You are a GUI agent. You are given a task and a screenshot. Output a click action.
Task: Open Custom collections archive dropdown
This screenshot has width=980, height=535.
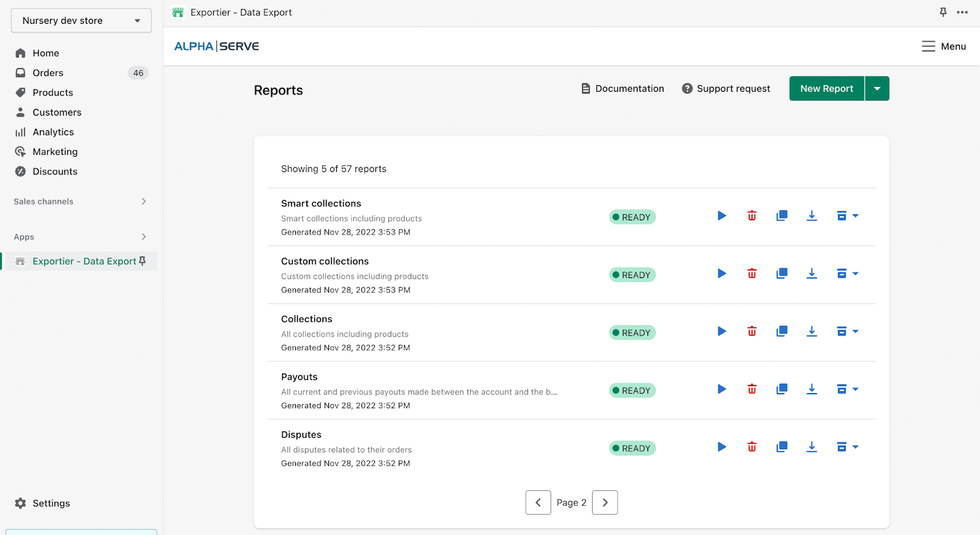[848, 274]
